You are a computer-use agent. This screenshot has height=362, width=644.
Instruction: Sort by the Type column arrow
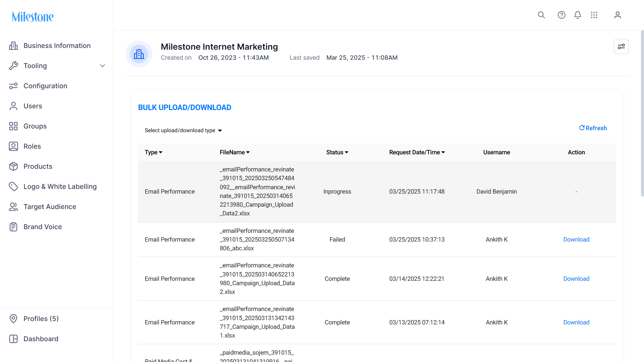(161, 152)
